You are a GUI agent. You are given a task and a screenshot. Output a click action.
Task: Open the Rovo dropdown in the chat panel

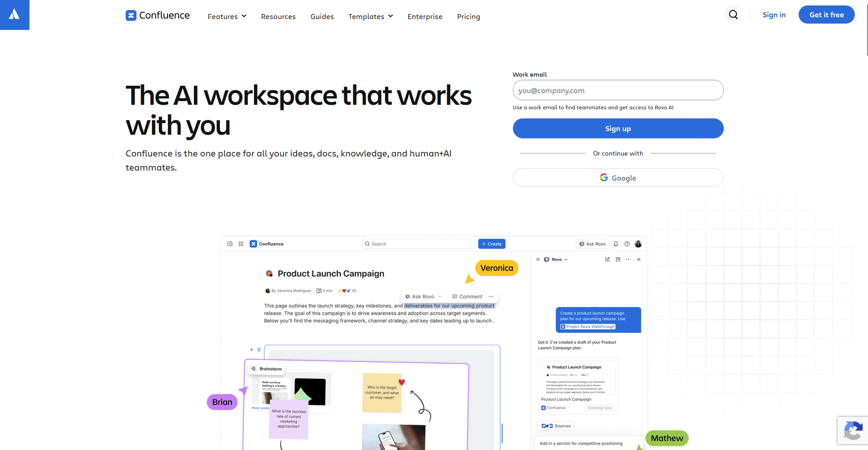click(x=556, y=259)
